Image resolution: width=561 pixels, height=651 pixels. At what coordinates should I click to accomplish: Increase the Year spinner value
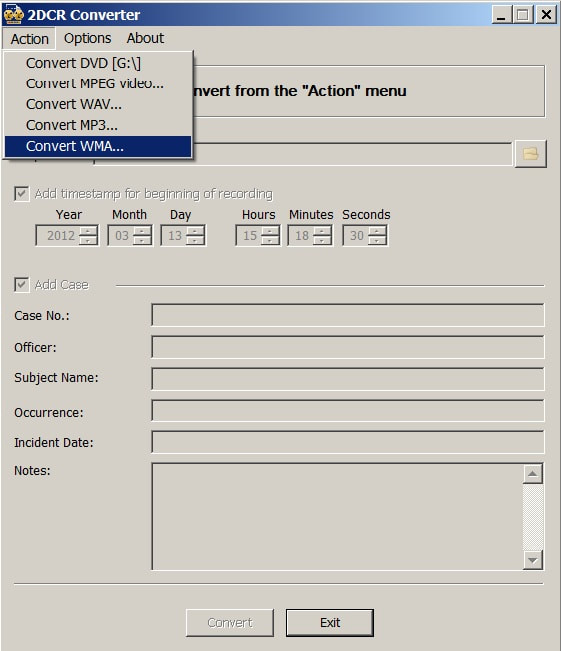coord(88,231)
